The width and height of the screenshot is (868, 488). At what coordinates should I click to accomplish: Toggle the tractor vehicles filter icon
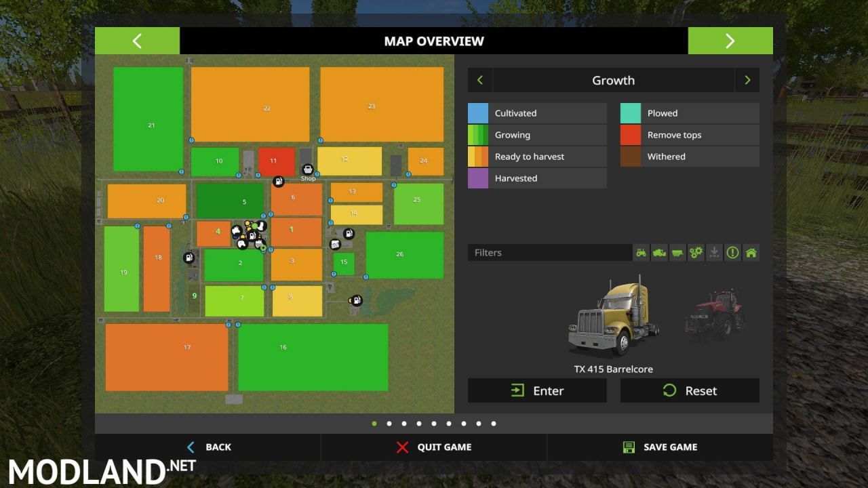pyautogui.click(x=642, y=253)
